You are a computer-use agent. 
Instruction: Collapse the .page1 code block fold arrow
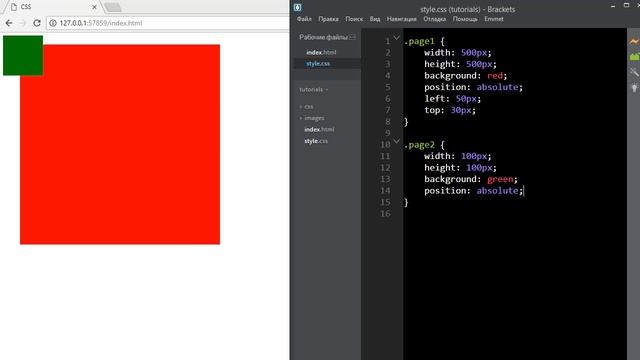point(396,38)
